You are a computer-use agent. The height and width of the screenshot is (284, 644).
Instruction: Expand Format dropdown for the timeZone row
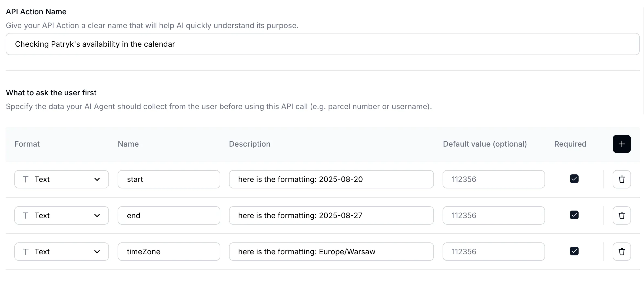61,252
